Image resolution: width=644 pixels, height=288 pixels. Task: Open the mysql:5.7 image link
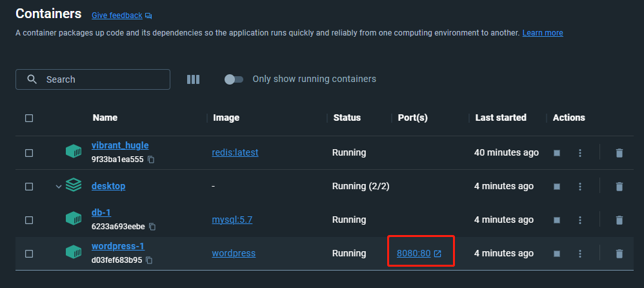(232, 220)
